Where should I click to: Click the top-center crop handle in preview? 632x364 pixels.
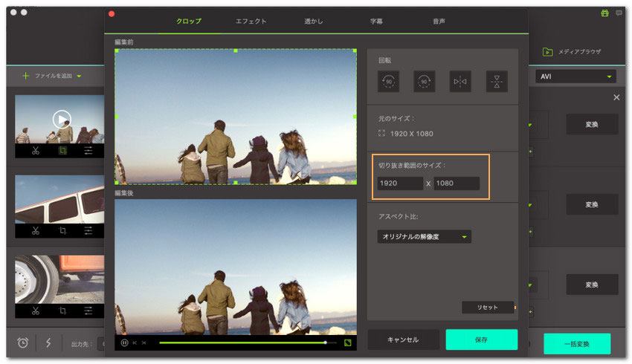click(x=236, y=51)
